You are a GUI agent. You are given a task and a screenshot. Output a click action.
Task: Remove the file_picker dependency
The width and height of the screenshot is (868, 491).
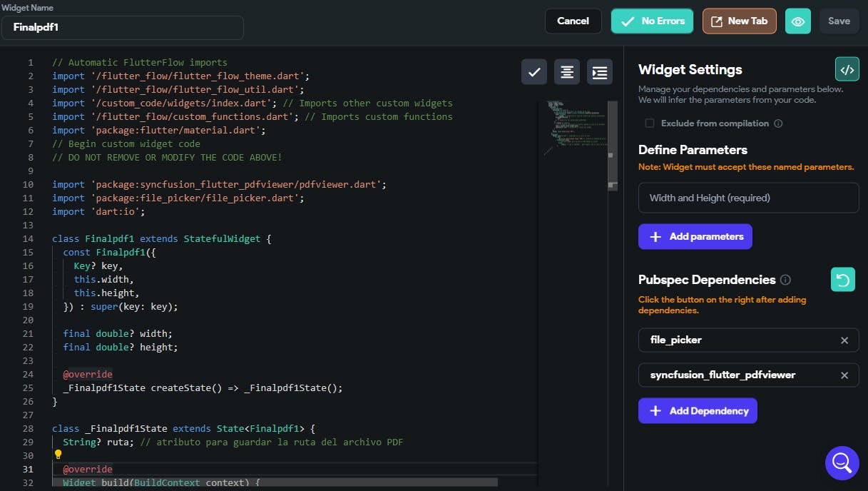pos(844,340)
